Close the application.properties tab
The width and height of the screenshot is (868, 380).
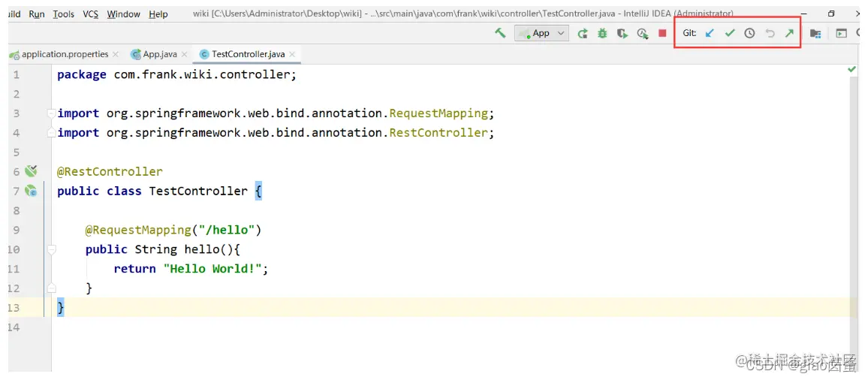[115, 54]
